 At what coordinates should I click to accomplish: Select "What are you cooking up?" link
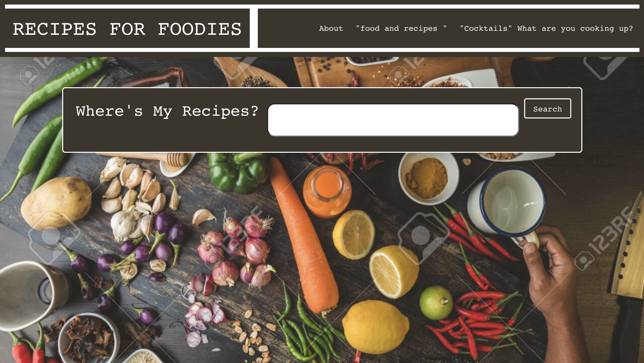coord(575,28)
